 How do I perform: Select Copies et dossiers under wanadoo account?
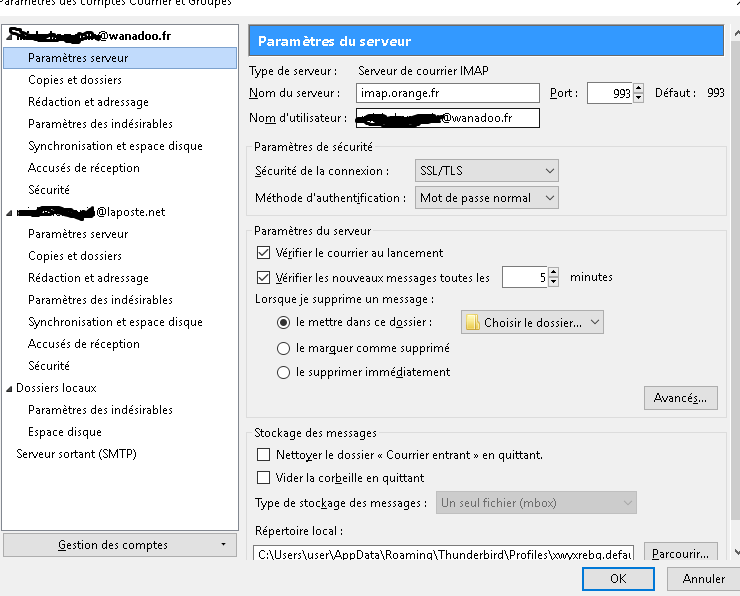pyautogui.click(x=75, y=80)
